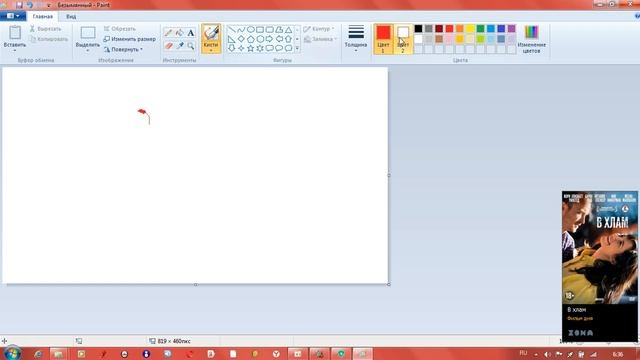The image size is (640, 360).
Task: Click the red paint stroke on canvas
Action: (x=144, y=116)
